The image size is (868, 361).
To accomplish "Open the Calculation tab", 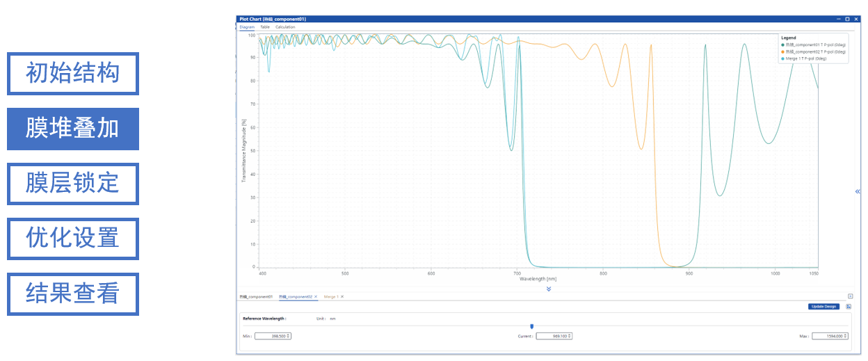I will pyautogui.click(x=285, y=27).
